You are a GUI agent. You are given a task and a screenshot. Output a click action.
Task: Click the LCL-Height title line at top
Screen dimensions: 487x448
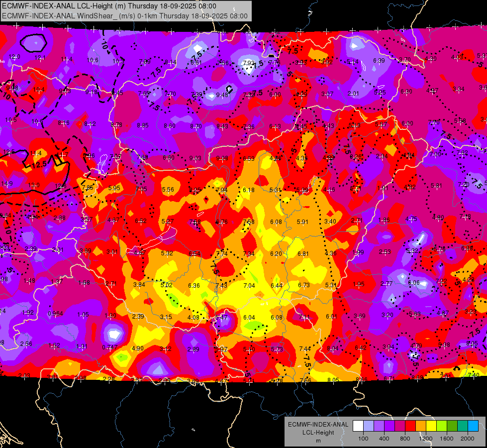[109, 6]
